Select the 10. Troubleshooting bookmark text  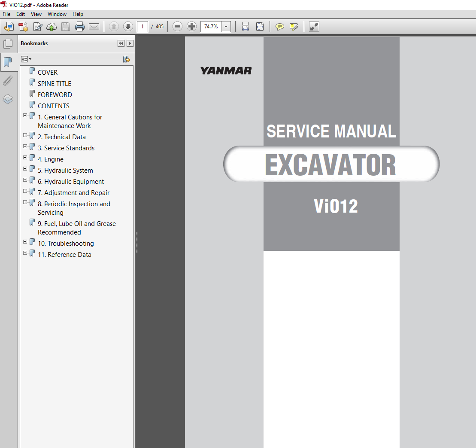coord(66,244)
